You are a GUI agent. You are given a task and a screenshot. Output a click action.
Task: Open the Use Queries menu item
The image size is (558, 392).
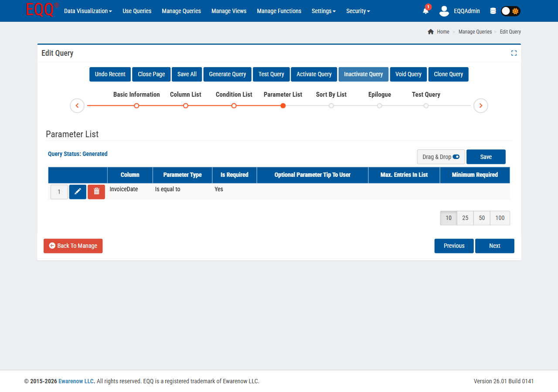[137, 11]
